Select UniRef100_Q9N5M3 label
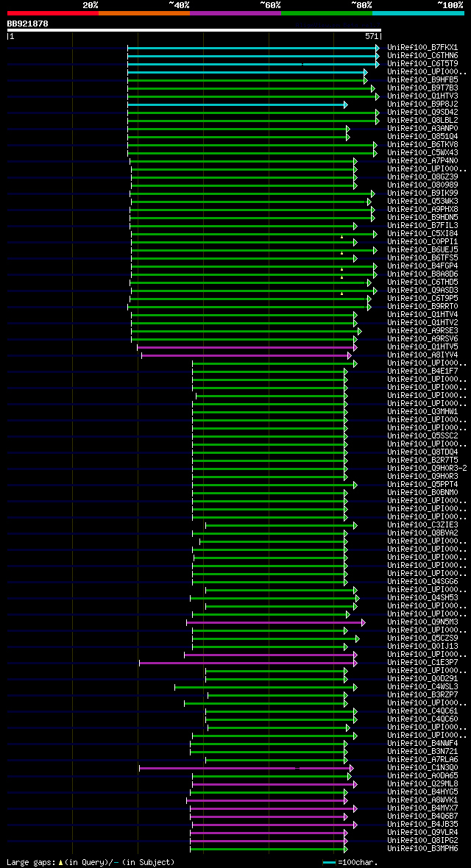The height and width of the screenshot is (868, 471). [x=422, y=622]
